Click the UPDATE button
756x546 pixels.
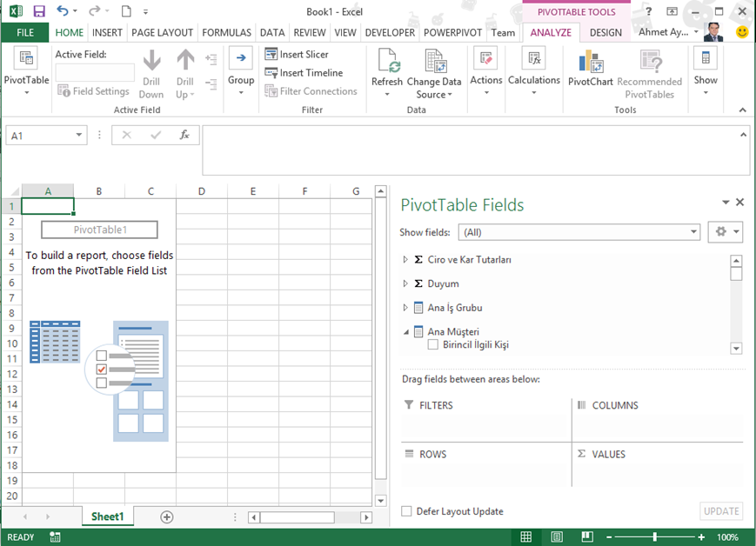pyautogui.click(x=721, y=511)
